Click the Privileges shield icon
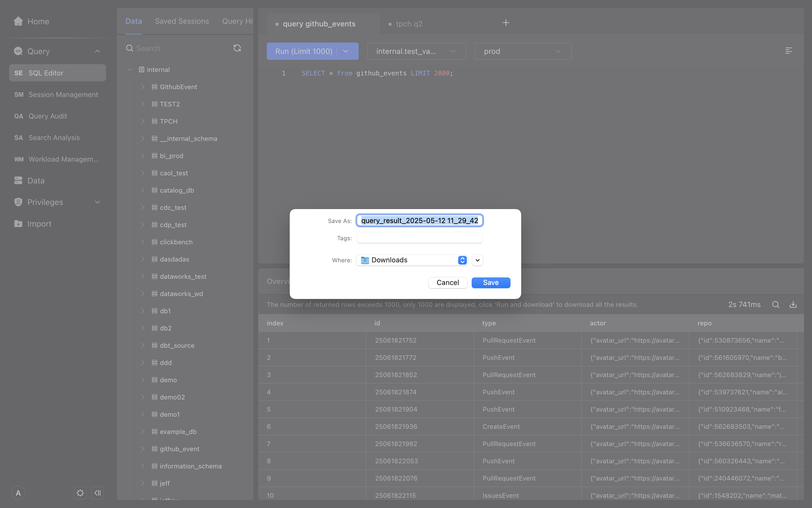Viewport: 812px width, 508px height. tap(18, 202)
